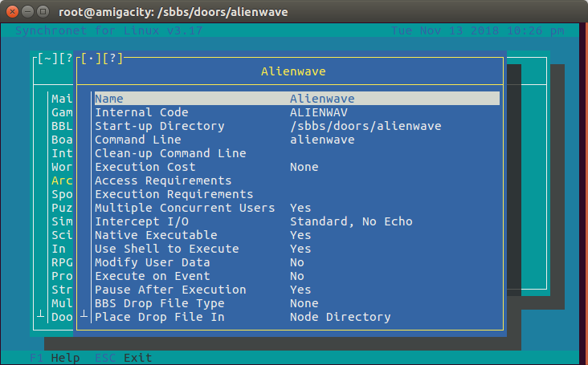Screen dimensions: 588x365
Task: Choose the BBS Drop File Type
Action: (297, 303)
